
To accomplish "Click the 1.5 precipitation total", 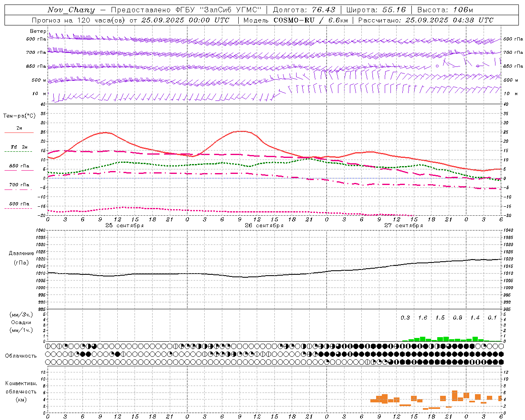I will pos(440,318).
